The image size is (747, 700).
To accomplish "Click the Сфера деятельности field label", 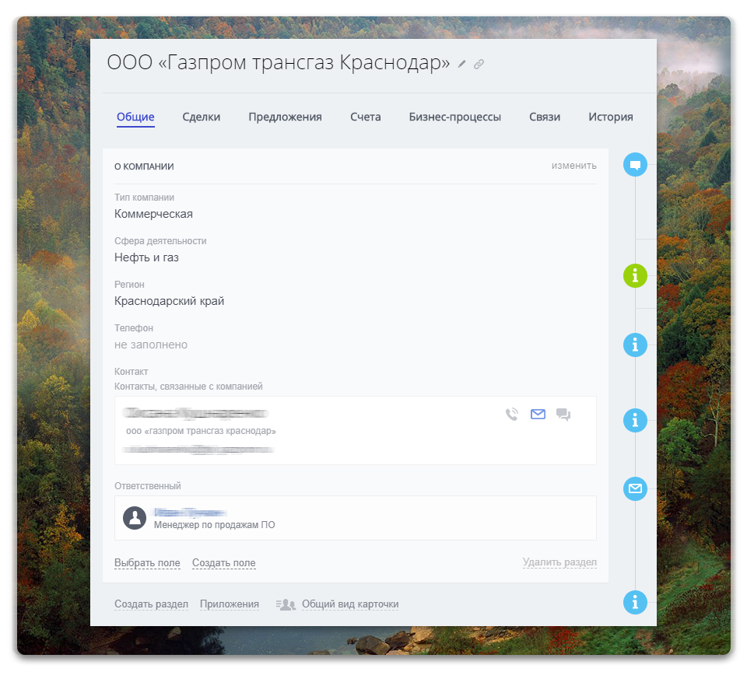I will coord(160,241).
